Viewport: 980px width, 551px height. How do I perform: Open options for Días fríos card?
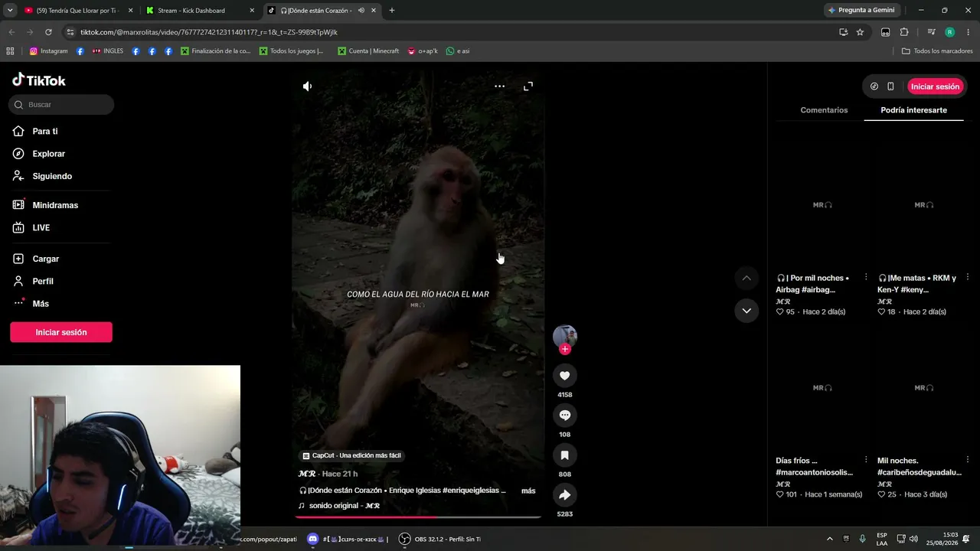[x=866, y=460]
